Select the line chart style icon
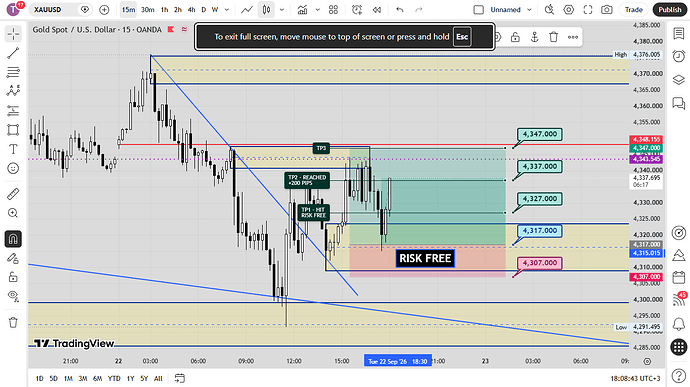This screenshot has width=690, height=387. pyautogui.click(x=247, y=9)
